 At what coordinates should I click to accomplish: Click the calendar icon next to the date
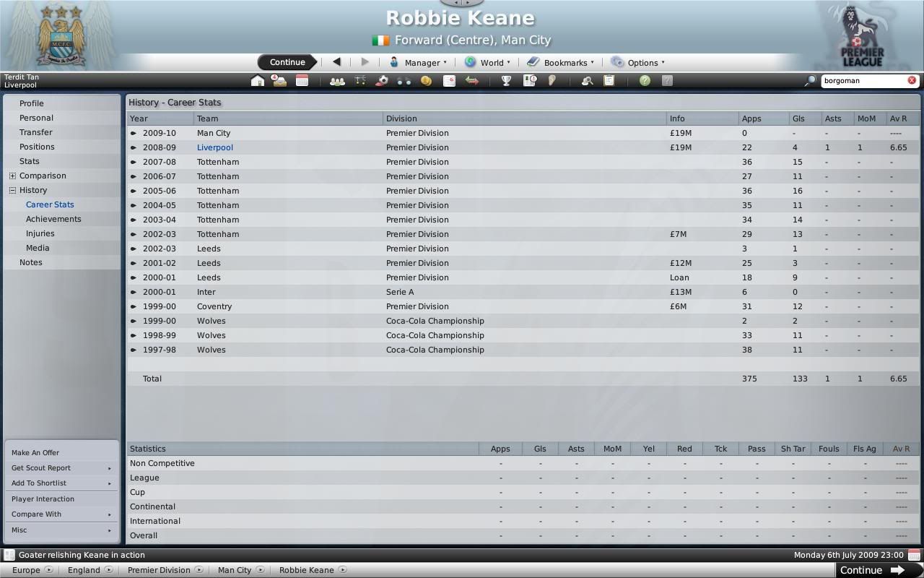[915, 555]
